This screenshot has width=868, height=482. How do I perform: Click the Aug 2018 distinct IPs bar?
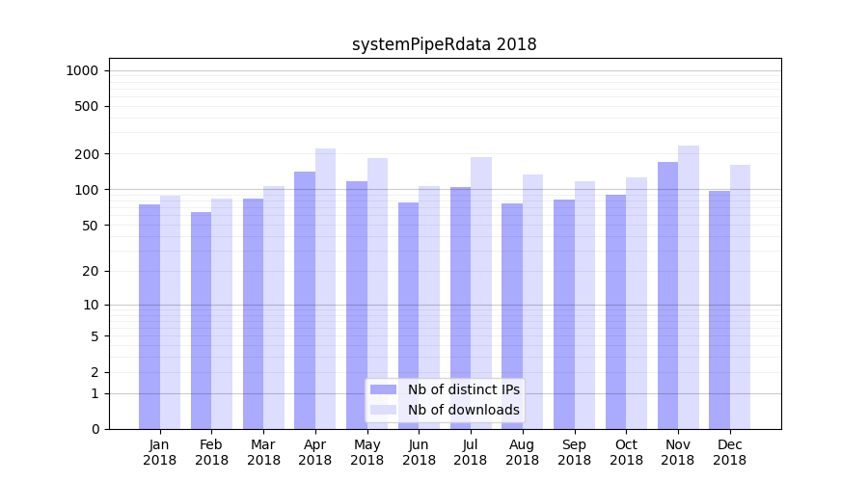pyautogui.click(x=512, y=316)
